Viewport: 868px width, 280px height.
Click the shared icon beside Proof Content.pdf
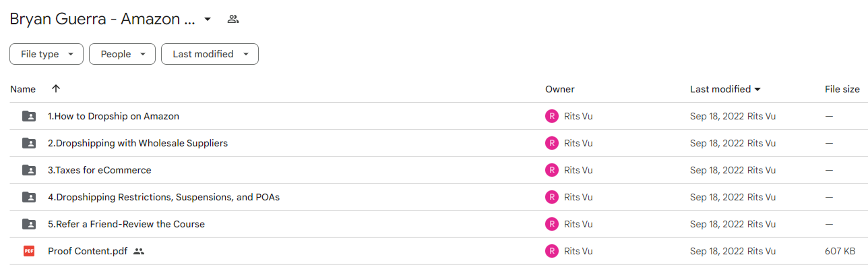pos(139,251)
